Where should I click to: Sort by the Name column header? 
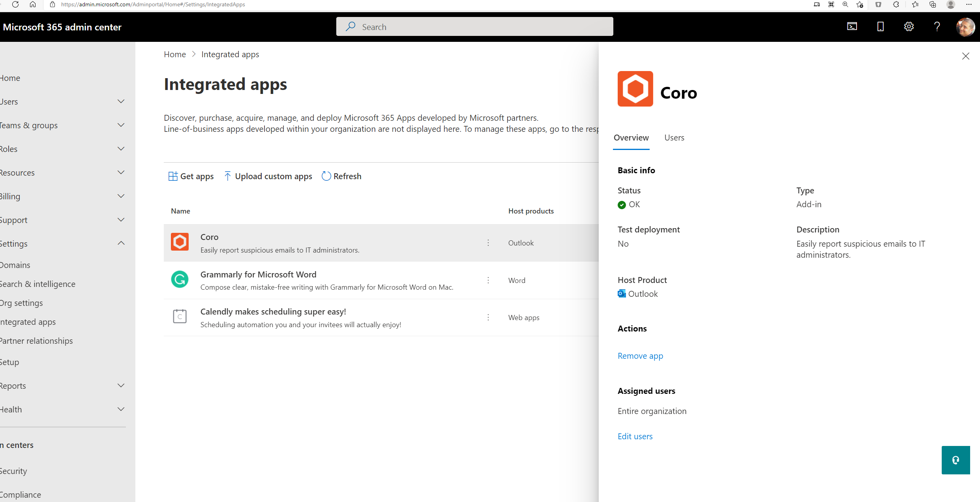(x=180, y=211)
